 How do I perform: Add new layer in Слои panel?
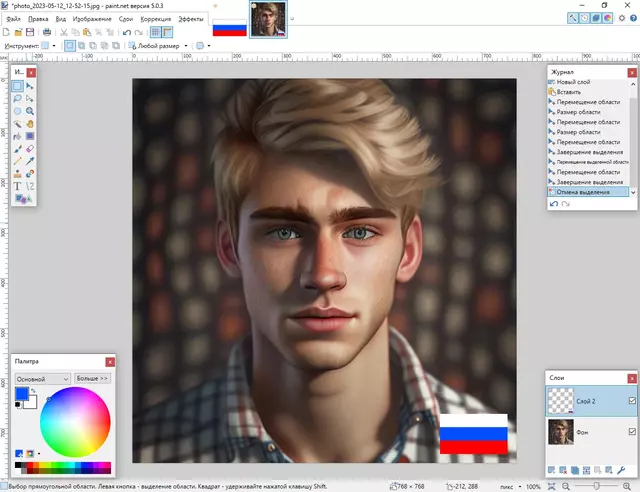[551, 470]
